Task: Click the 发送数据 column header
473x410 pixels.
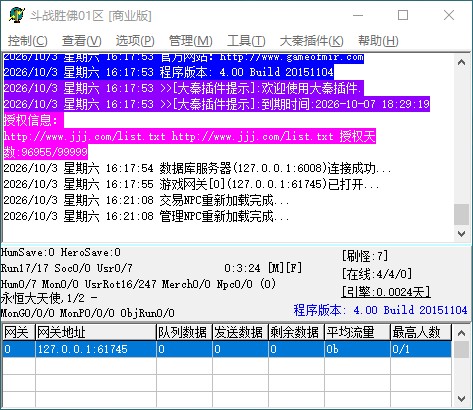Action: tap(240, 332)
